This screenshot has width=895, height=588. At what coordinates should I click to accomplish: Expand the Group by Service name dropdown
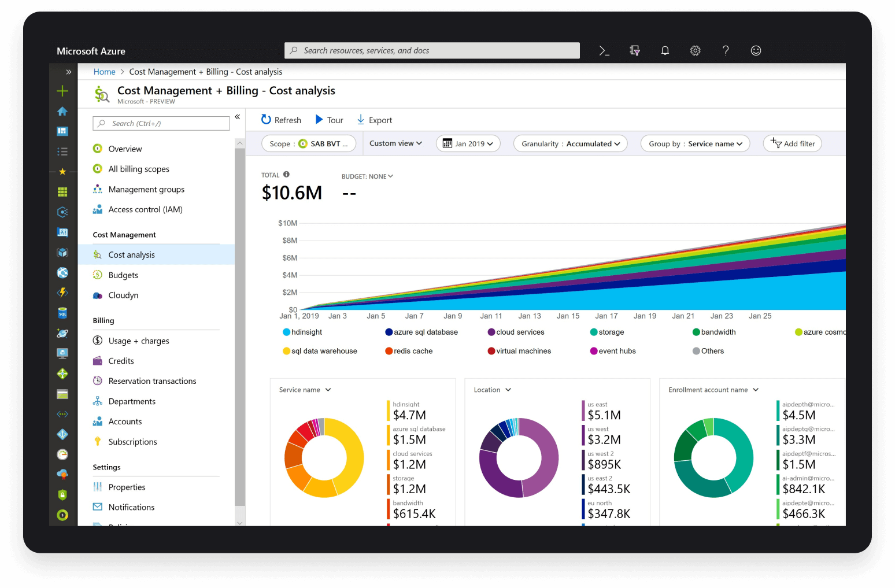(695, 144)
